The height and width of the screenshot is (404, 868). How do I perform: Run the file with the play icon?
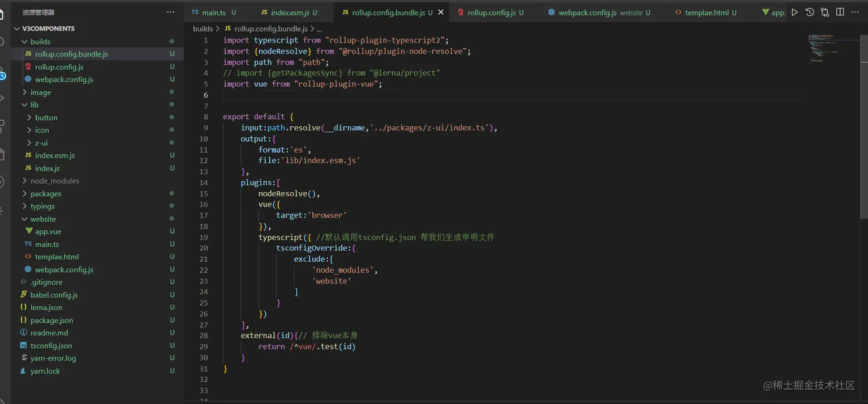coord(795,12)
